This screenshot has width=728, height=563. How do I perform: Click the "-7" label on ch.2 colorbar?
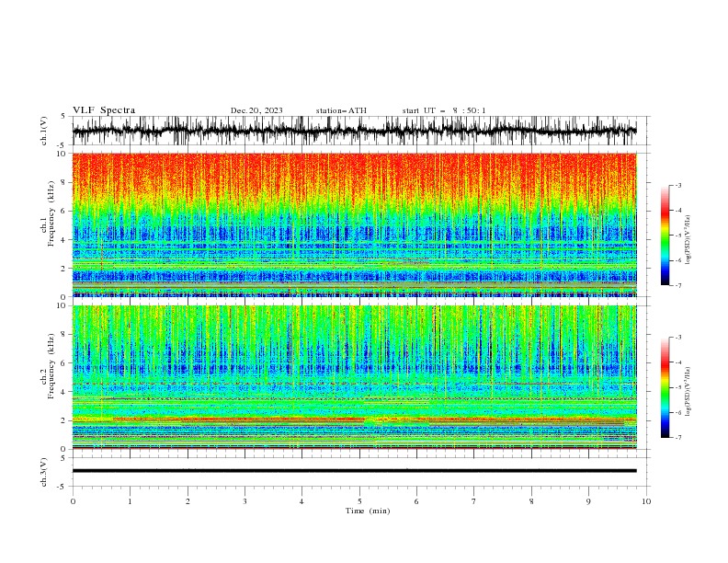tap(677, 438)
